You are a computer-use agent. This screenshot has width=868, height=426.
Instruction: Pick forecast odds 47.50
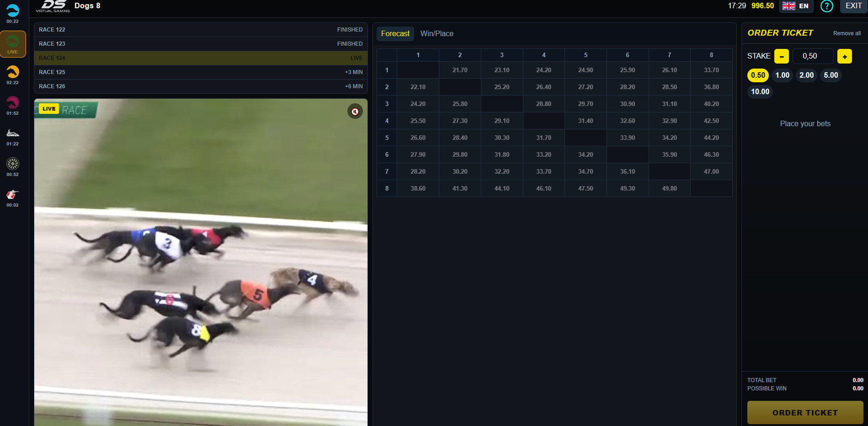pyautogui.click(x=586, y=189)
